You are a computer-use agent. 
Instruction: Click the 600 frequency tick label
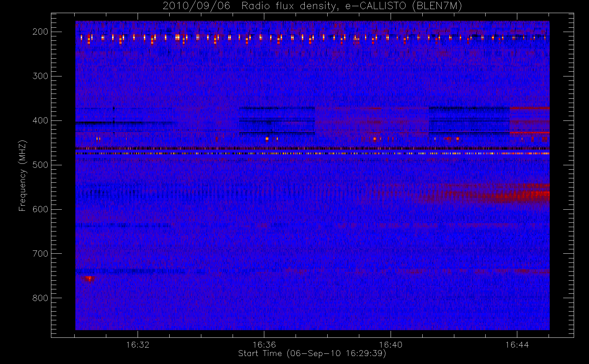[x=40, y=209]
